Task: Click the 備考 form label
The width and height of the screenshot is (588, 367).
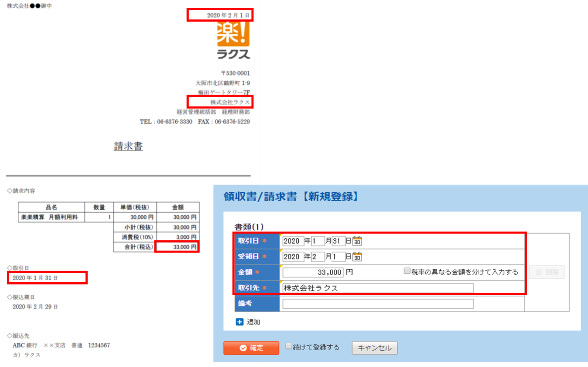Action: [257, 303]
